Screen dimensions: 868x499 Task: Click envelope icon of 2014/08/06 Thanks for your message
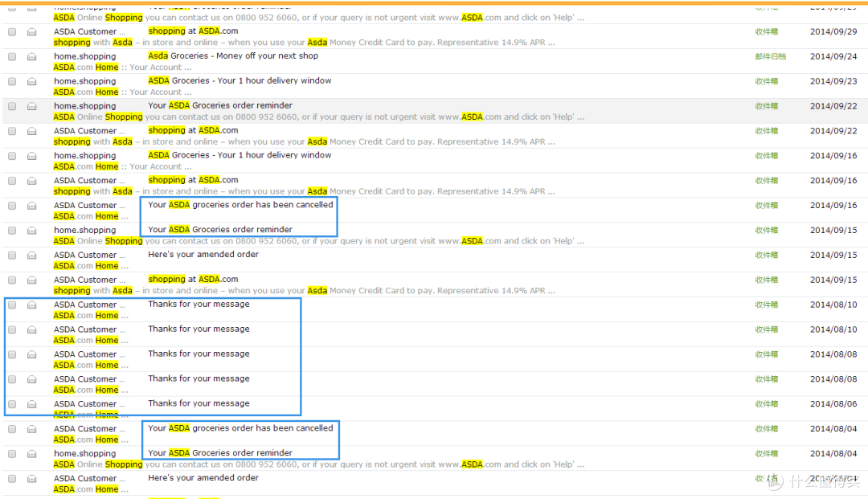coord(32,404)
